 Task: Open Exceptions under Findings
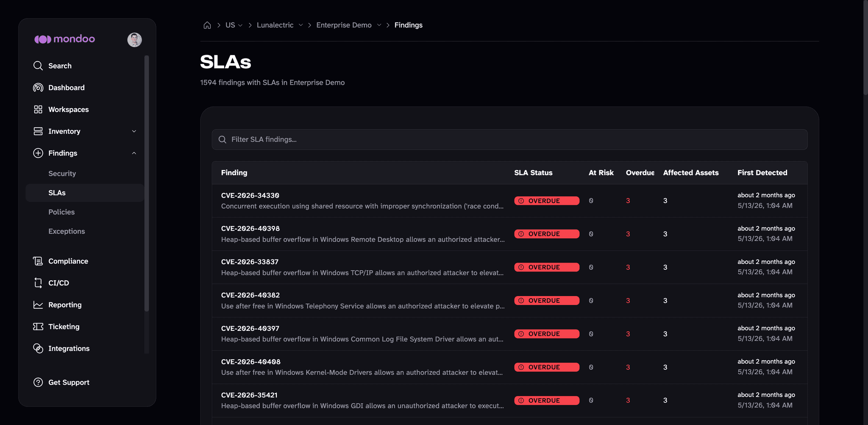[67, 231]
